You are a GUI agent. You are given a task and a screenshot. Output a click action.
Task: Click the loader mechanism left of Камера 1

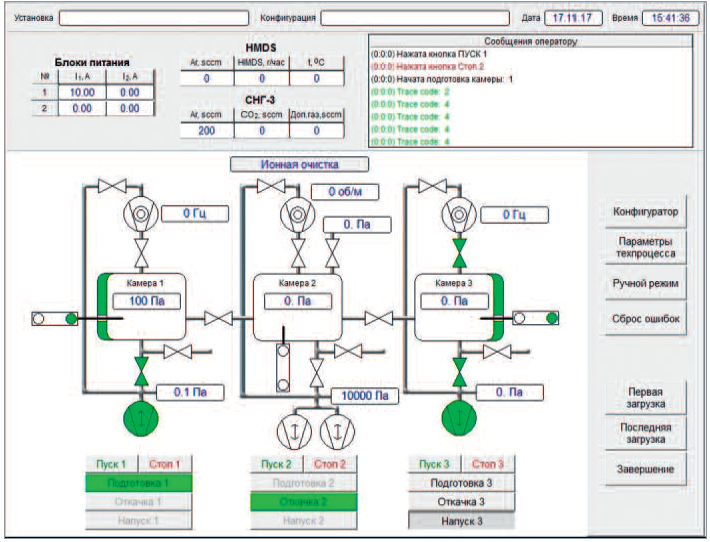54,319
